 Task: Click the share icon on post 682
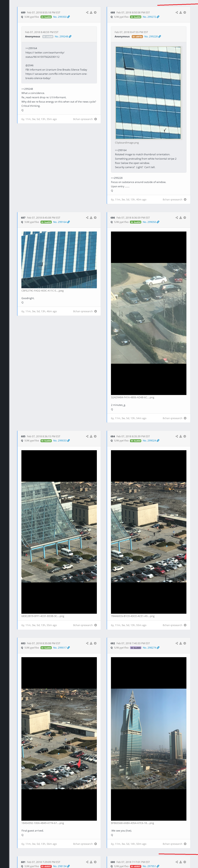(176, 643)
